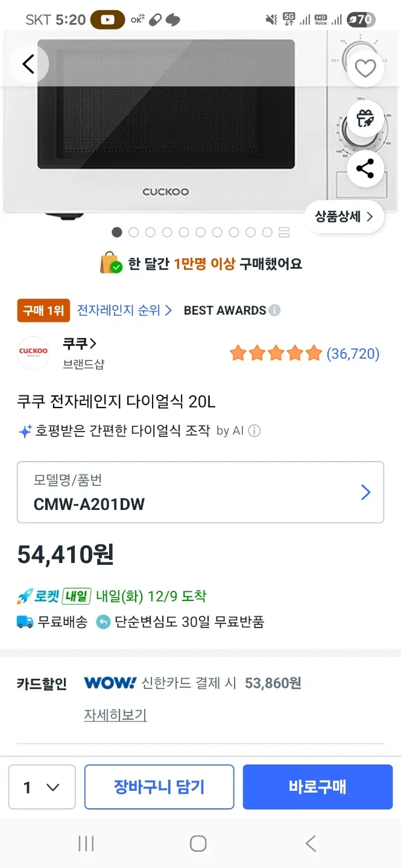Viewport: 401px width, 868px height.
Task: Open 자세히보기 card discount details
Action: coord(115,715)
